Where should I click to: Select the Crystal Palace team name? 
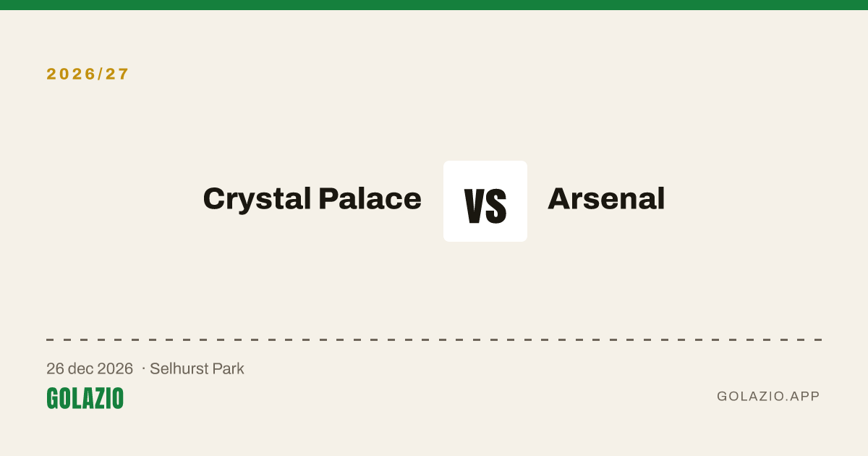(312, 199)
